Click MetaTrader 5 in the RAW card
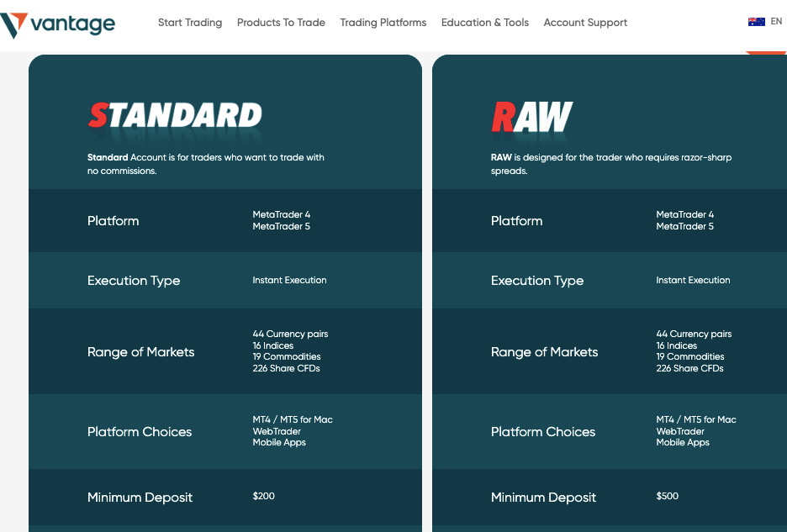787x532 pixels. [684, 226]
